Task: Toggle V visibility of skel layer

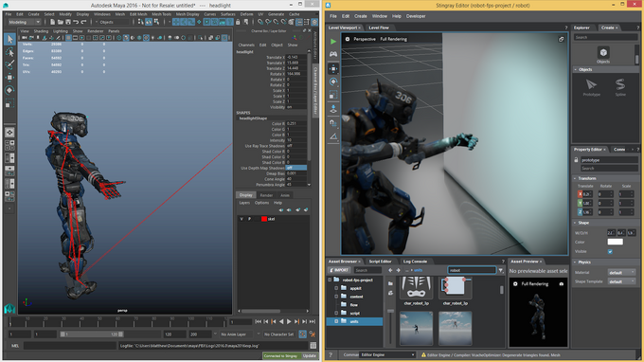Action: pos(241,219)
